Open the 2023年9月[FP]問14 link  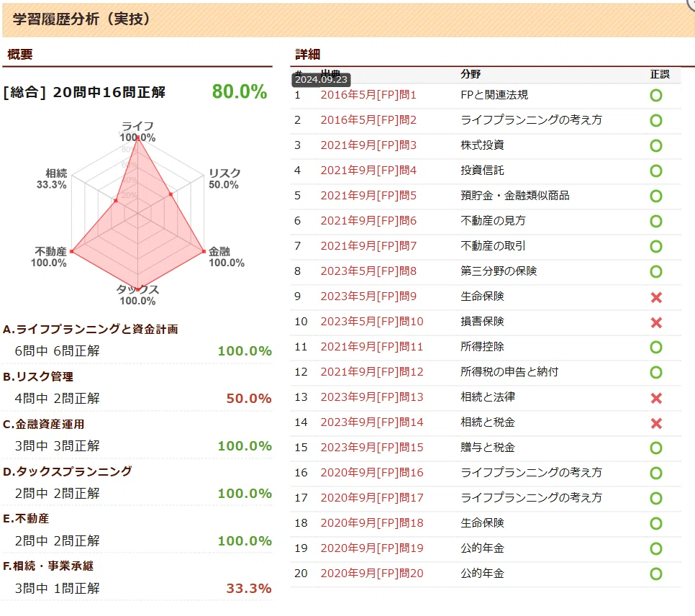point(372,422)
